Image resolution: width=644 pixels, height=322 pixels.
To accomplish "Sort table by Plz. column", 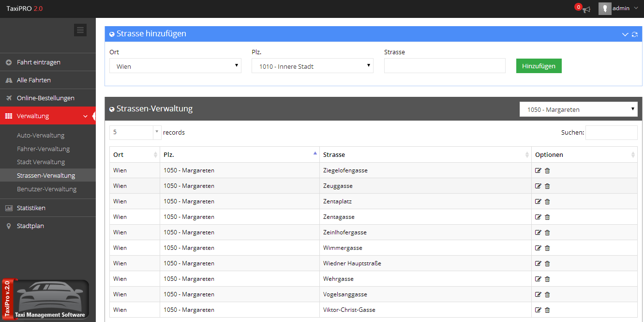I will [x=240, y=154].
